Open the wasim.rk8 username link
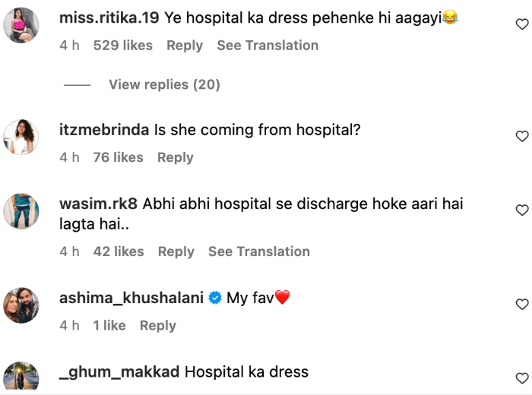532x395 pixels. coord(98,204)
